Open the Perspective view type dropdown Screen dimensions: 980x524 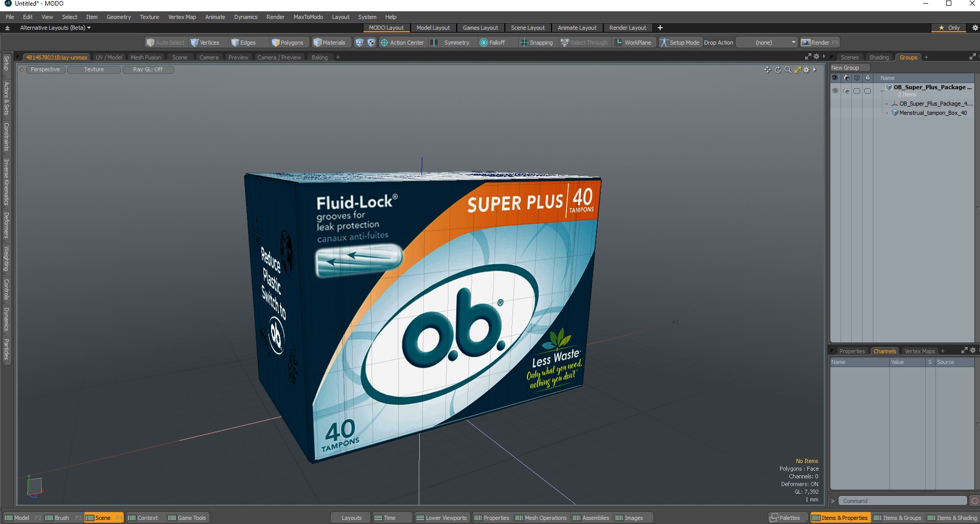click(x=45, y=70)
